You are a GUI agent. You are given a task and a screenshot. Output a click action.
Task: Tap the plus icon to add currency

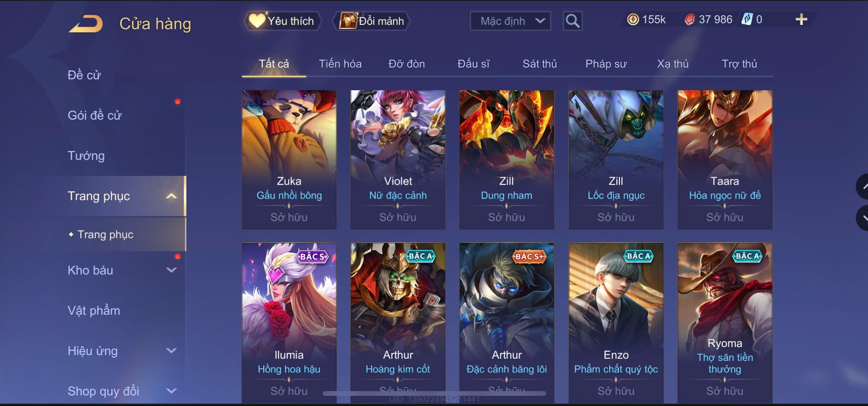801,20
